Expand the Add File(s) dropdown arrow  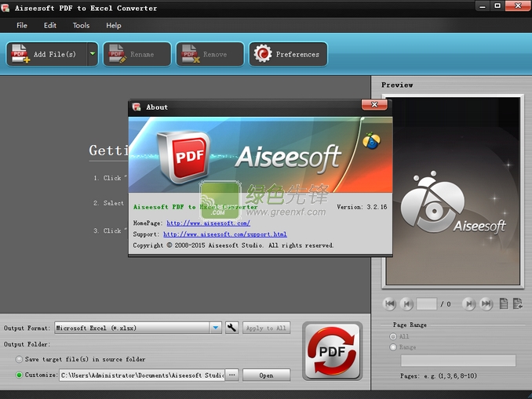pyautogui.click(x=93, y=54)
